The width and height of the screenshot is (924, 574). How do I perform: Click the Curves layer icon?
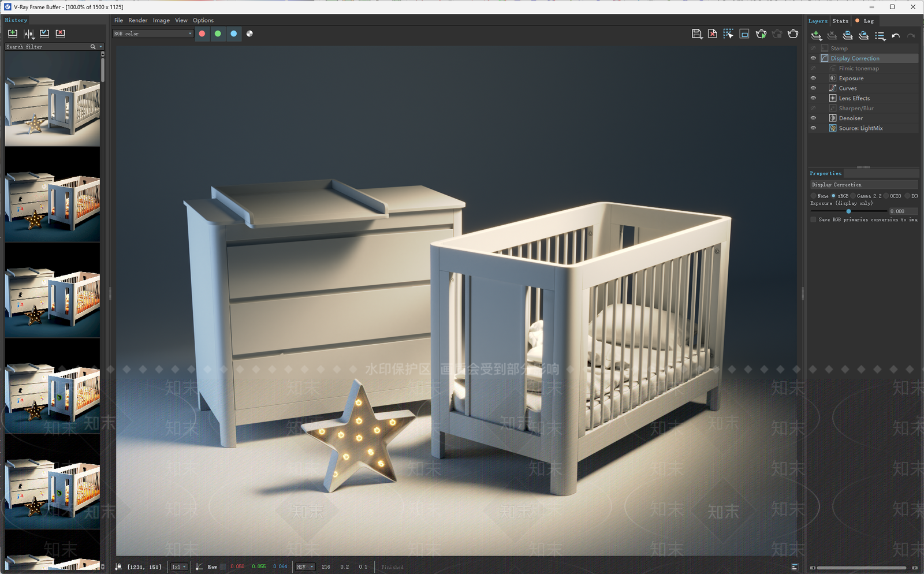tap(833, 88)
